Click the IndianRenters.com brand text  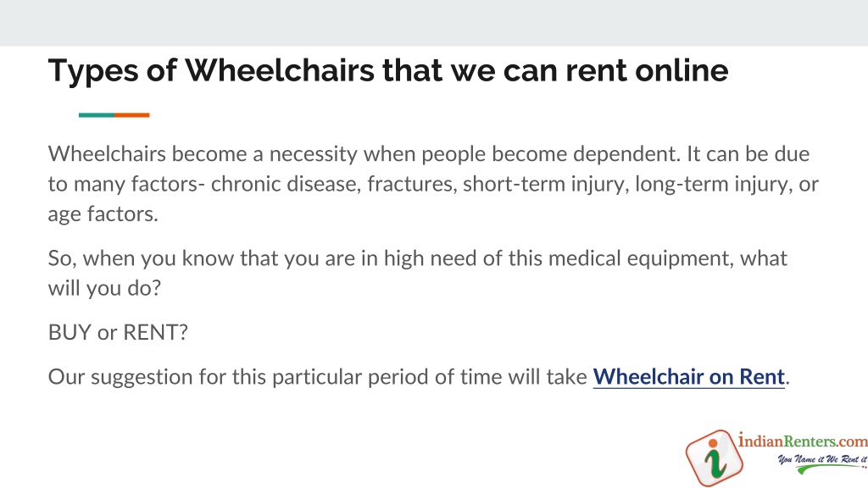pyautogui.click(x=803, y=441)
